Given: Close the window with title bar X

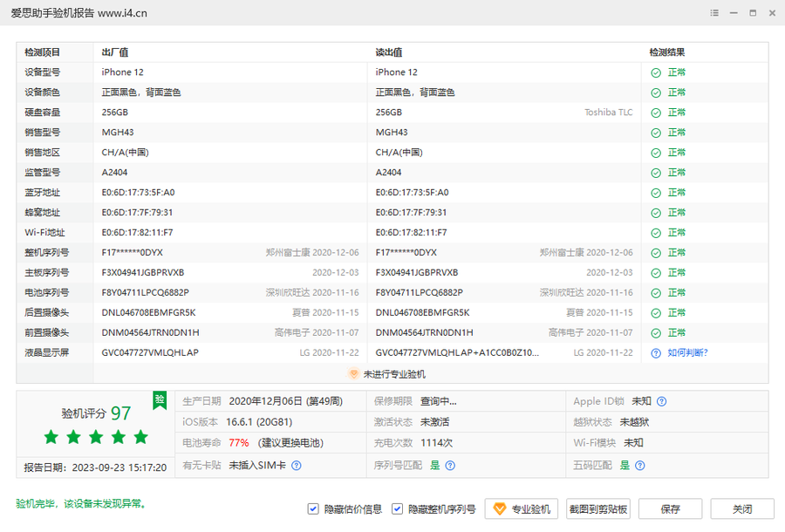Looking at the screenshot, I should point(772,13).
